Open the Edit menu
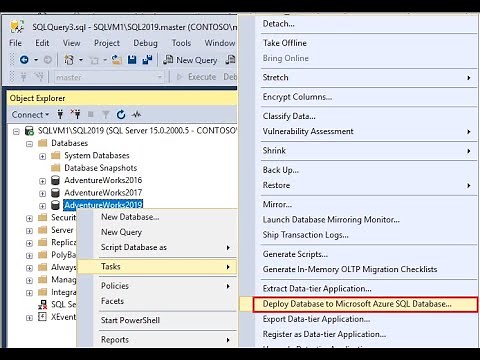480x360 pixels. pyautogui.click(x=42, y=43)
